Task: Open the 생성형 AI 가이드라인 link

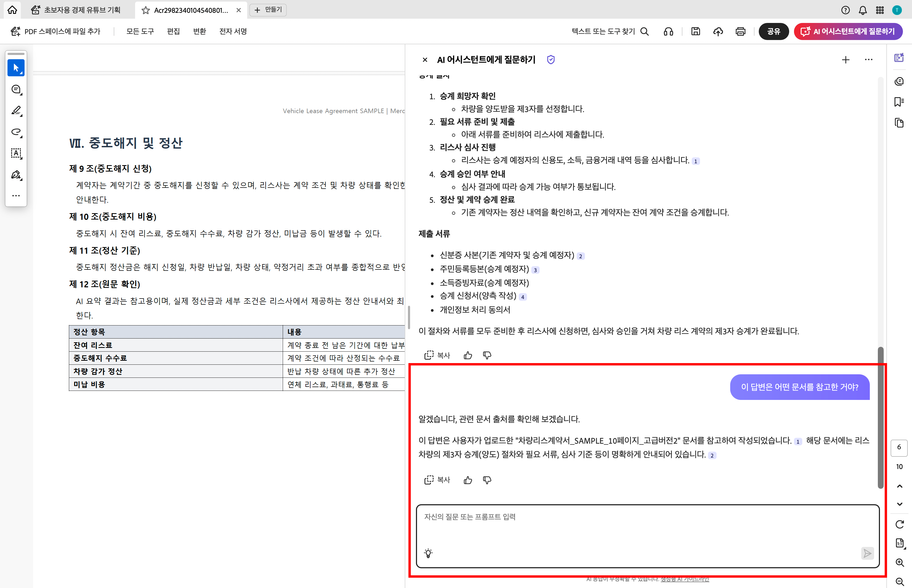Action: pos(685,579)
